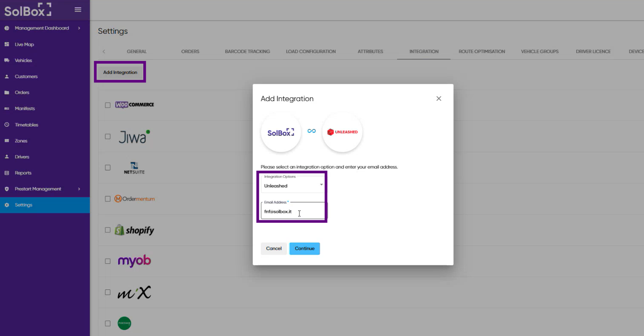Image resolution: width=644 pixels, height=336 pixels.
Task: Click the Reports icon in sidebar
Action: click(x=7, y=173)
